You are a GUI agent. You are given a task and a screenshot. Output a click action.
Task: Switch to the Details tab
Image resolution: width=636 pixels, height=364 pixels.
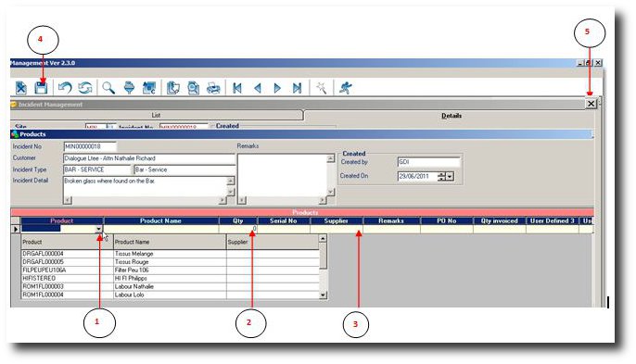click(451, 116)
